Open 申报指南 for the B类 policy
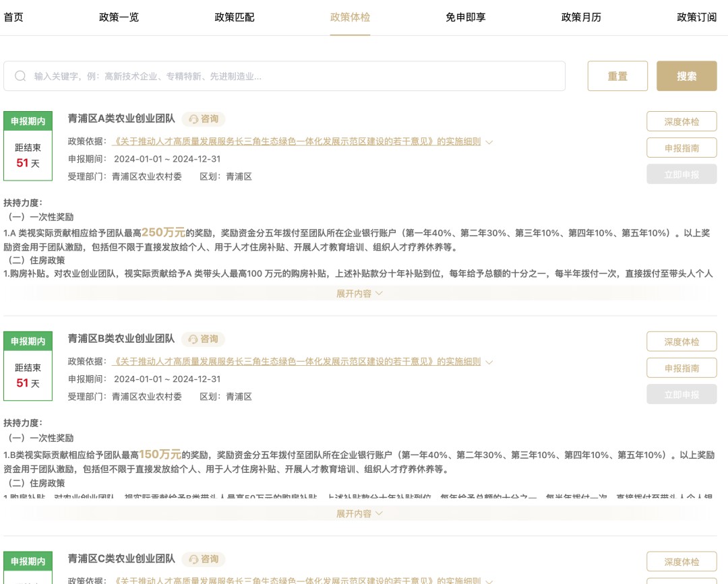 click(681, 368)
